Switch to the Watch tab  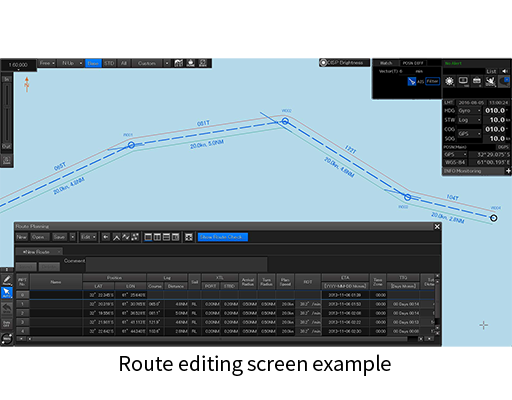point(386,63)
